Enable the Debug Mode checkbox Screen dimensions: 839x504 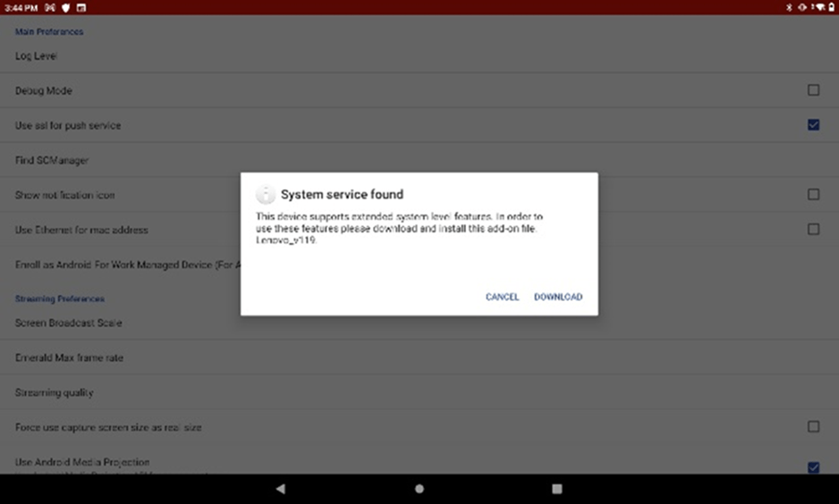coord(813,90)
